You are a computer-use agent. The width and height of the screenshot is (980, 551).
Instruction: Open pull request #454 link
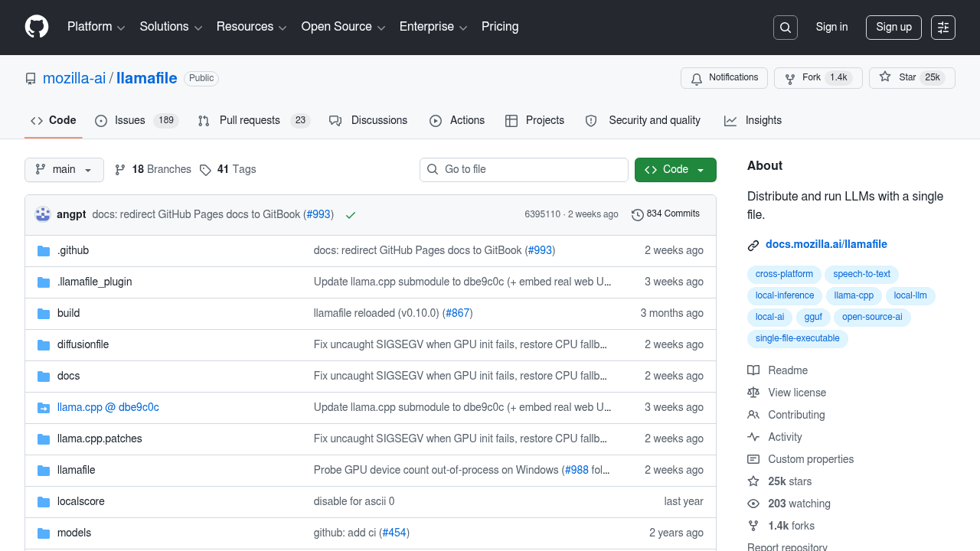pyautogui.click(x=394, y=533)
